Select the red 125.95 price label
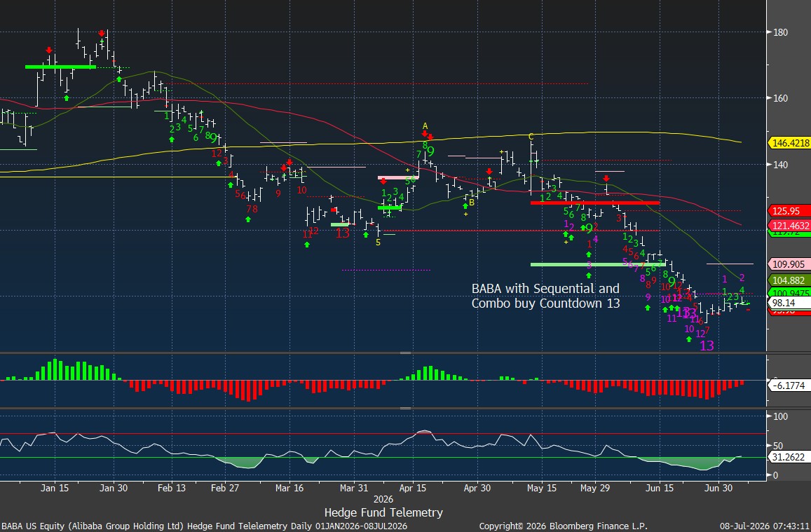This screenshot has height=532, width=811. coord(790,211)
